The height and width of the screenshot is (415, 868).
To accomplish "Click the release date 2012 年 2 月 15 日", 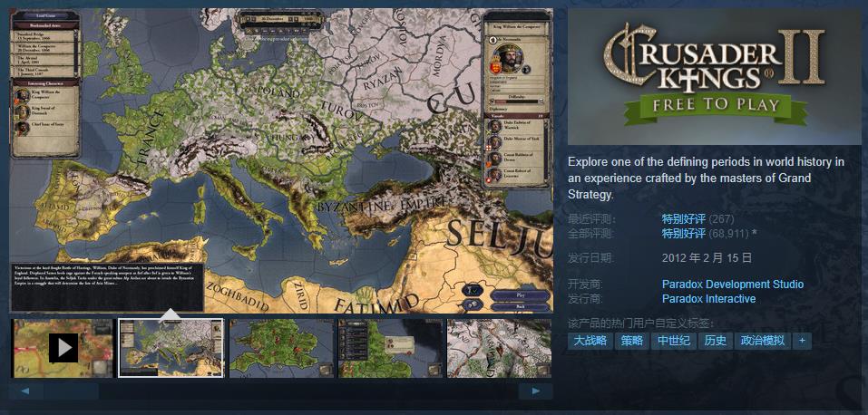I will 707,258.
